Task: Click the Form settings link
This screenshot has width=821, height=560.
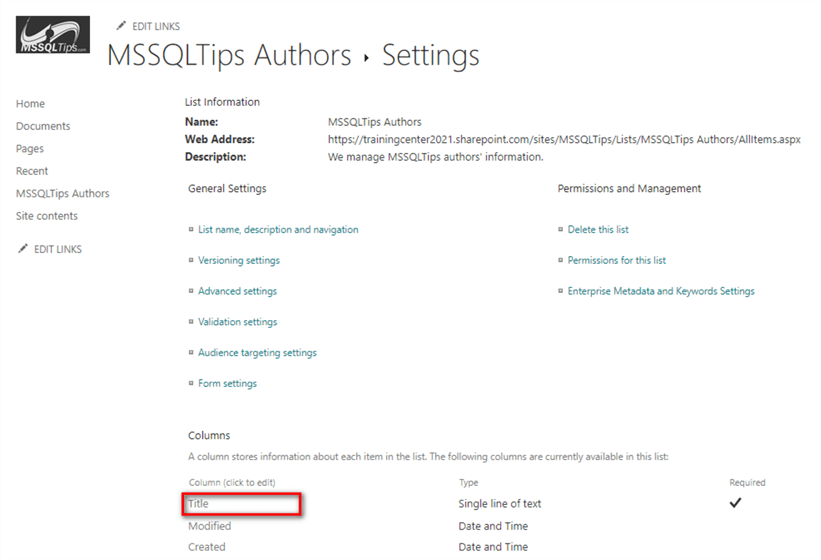Action: coord(227,384)
